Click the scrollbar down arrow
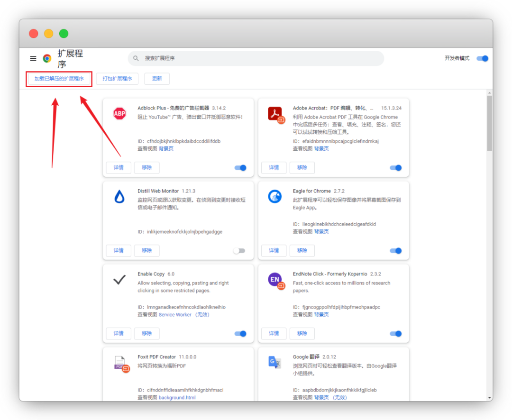 point(489,398)
